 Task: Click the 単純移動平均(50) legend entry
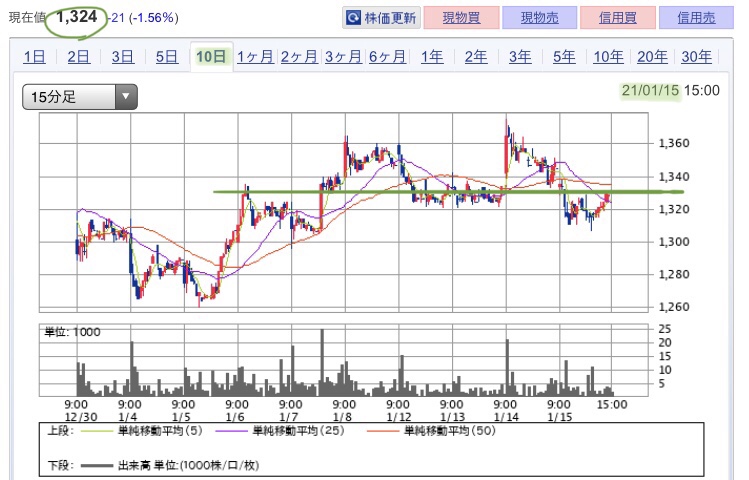pyautogui.click(x=431, y=431)
